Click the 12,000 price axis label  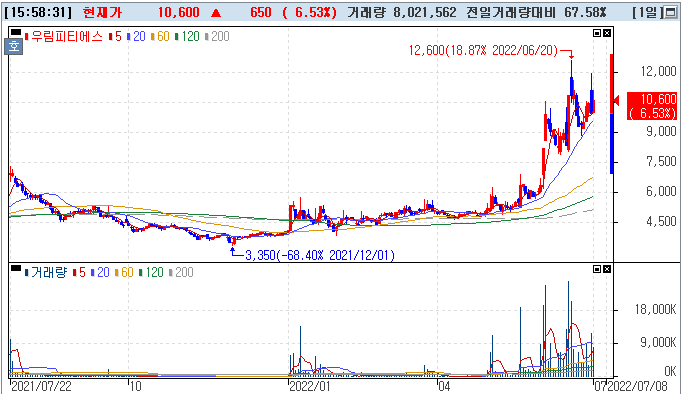tap(659, 71)
